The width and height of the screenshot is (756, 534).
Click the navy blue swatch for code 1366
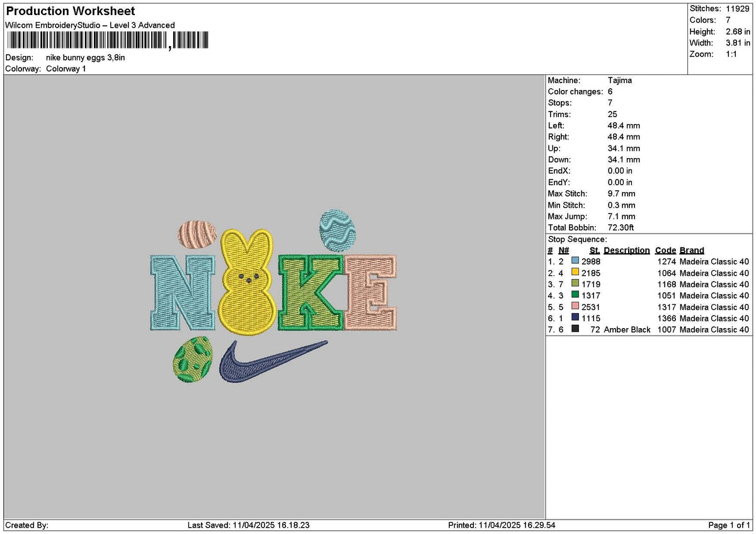pyautogui.click(x=575, y=317)
